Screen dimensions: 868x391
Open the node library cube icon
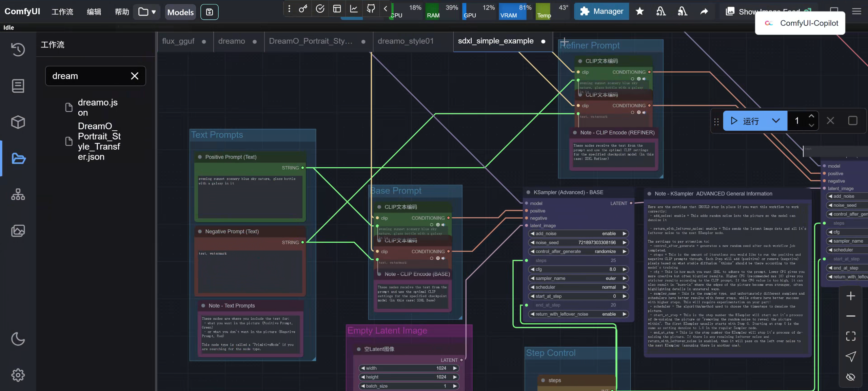(18, 122)
